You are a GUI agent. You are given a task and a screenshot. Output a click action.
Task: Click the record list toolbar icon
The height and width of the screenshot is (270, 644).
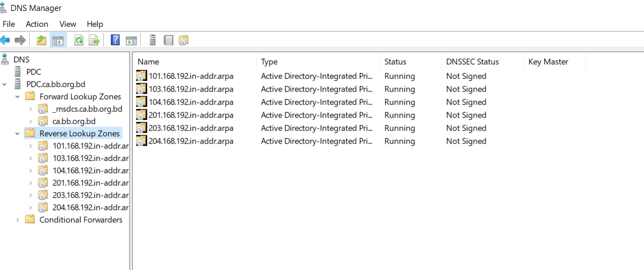[x=168, y=40]
